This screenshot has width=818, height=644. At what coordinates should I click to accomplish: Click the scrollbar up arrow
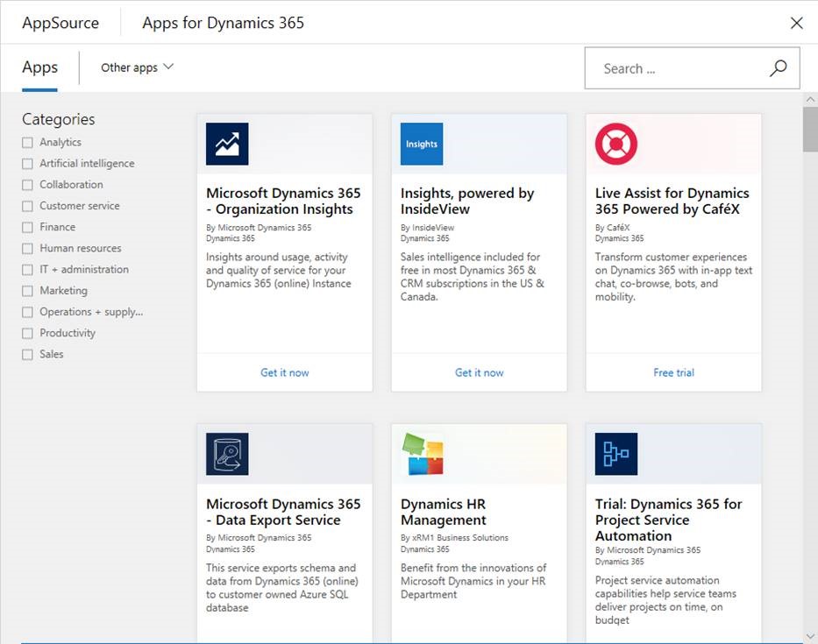[x=810, y=99]
